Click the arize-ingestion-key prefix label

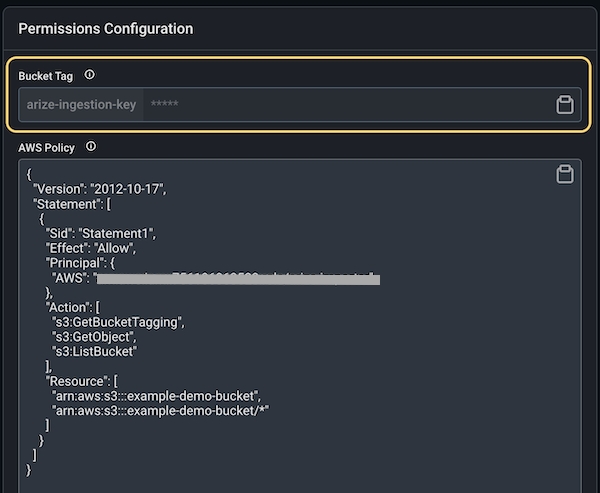tap(81, 104)
